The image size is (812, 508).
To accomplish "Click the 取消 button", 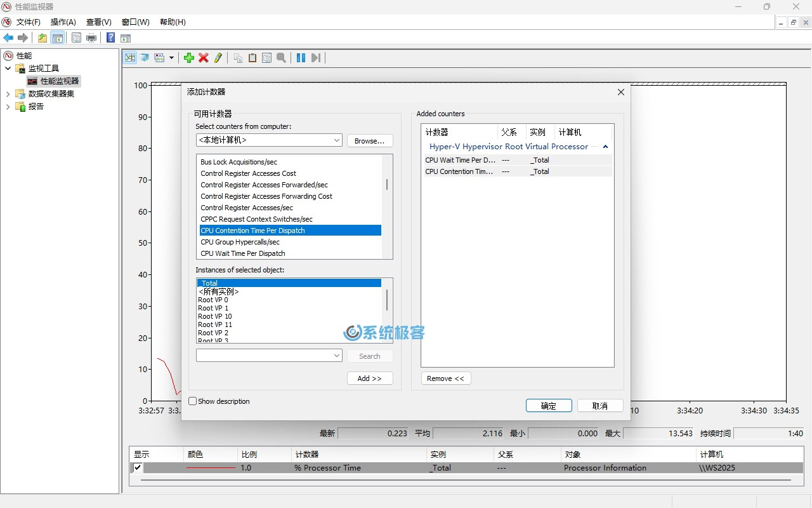I will (x=600, y=406).
